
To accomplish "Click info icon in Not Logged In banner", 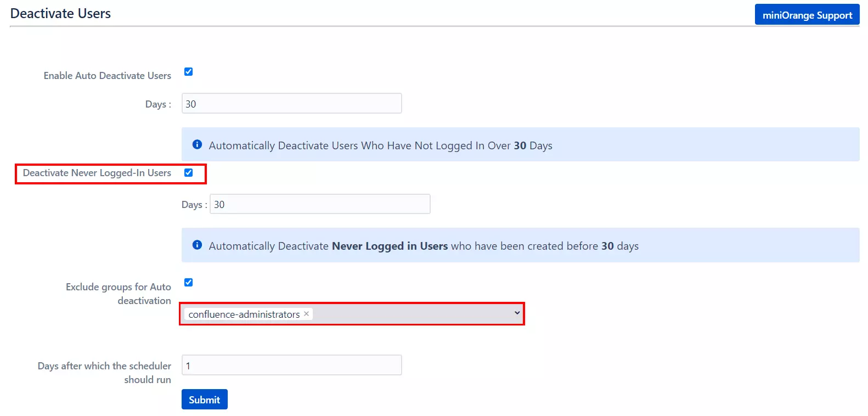I will pos(197,144).
